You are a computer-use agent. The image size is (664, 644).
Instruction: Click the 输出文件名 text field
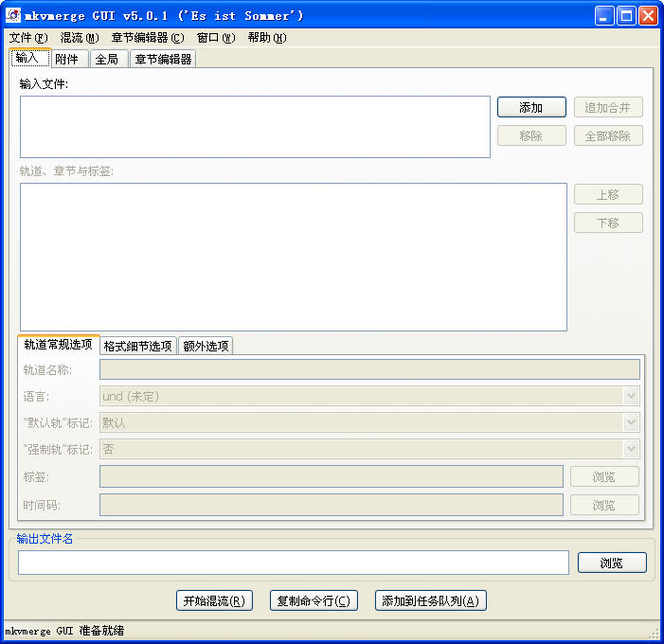pos(294,563)
